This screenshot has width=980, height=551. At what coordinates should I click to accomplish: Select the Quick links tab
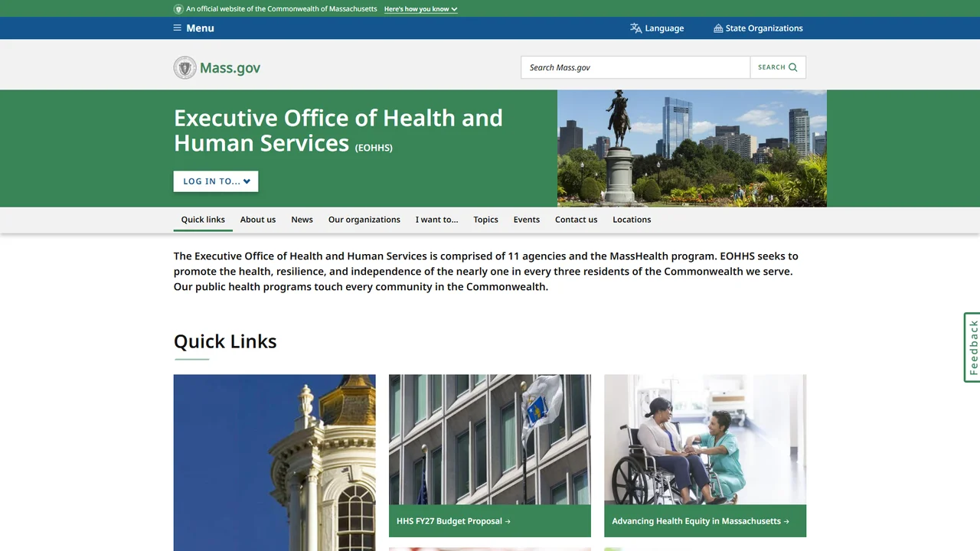tap(203, 220)
